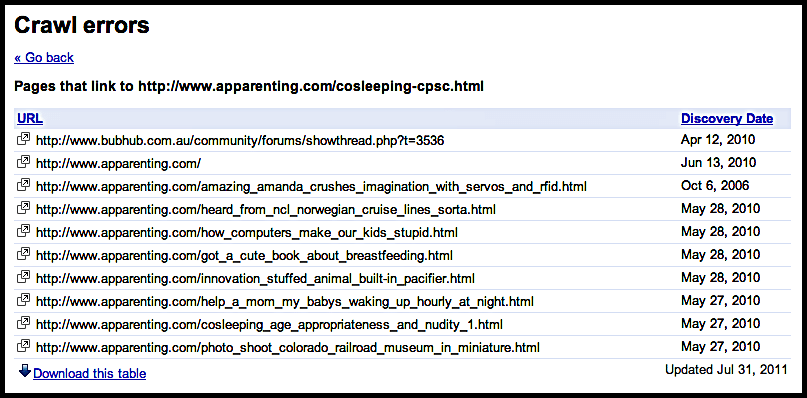Screen dimensions: 807x398
Task: Select the help_a_mom_my_babys_waking_up URL text
Action: click(x=285, y=301)
